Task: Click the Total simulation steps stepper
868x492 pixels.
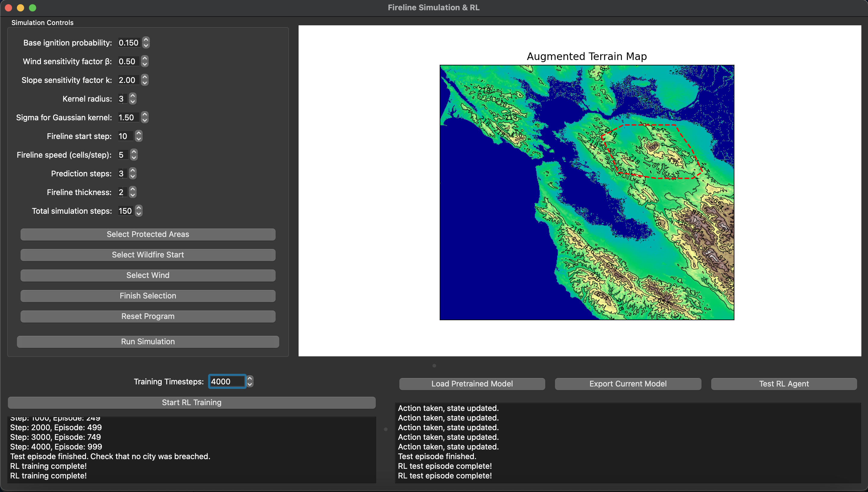Action: [x=138, y=211]
